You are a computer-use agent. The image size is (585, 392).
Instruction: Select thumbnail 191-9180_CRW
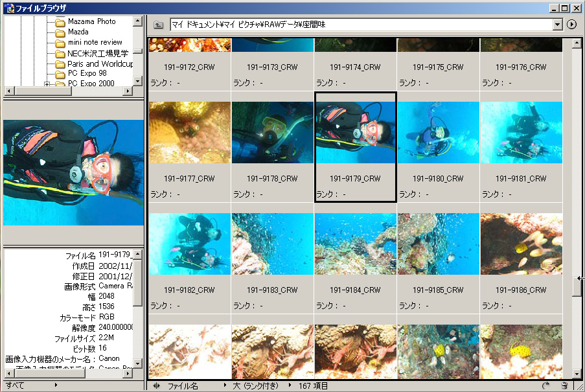tap(438, 132)
